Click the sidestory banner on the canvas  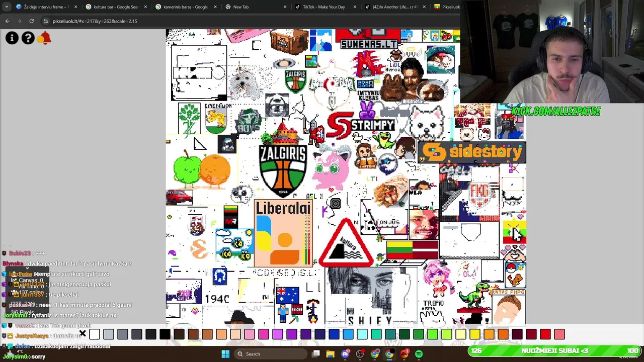472,152
